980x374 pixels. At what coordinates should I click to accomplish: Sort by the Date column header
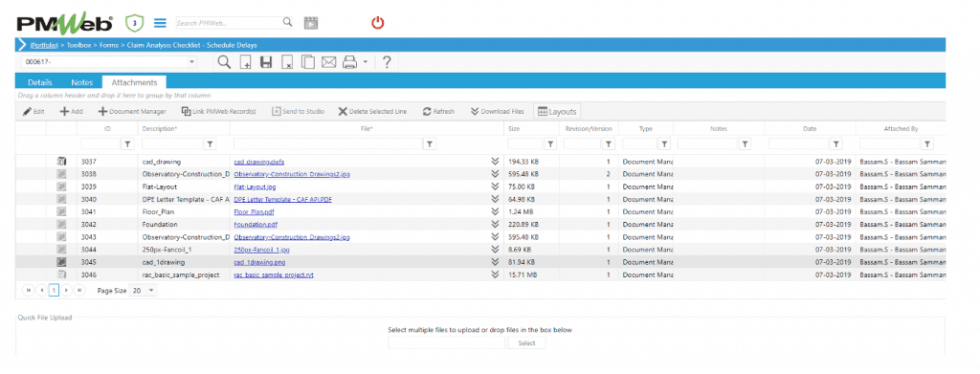(810, 128)
